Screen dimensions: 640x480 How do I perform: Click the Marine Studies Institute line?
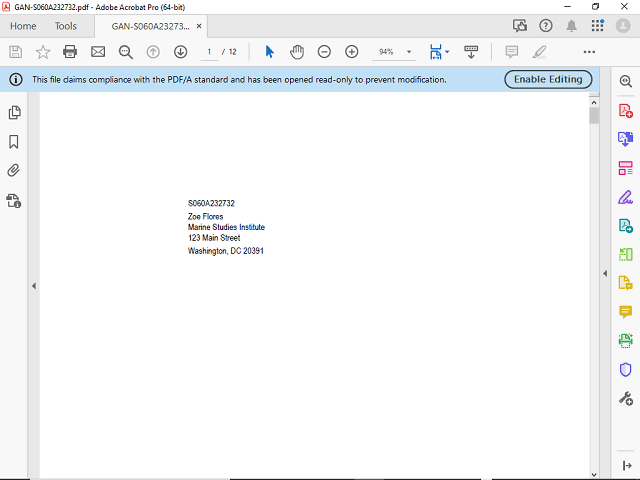pos(226,227)
